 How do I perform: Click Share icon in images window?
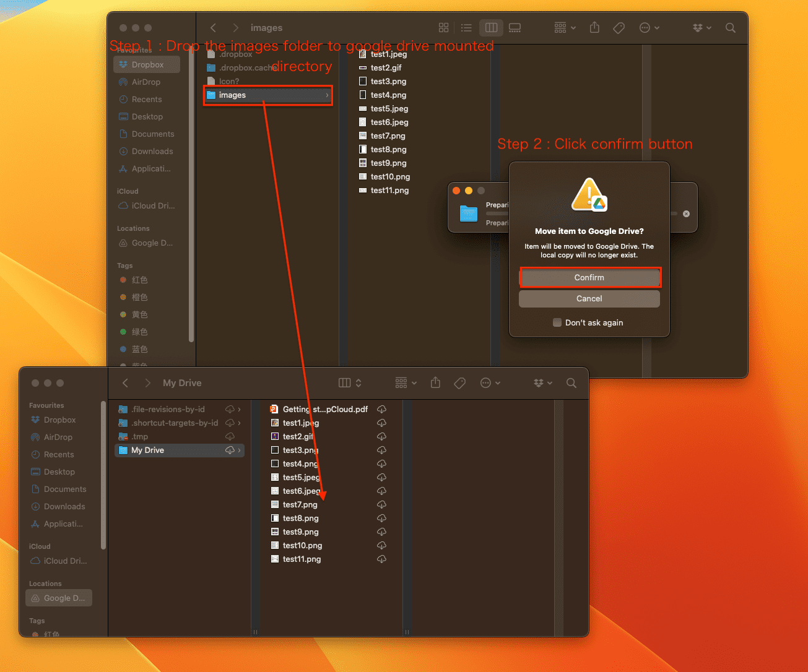point(594,28)
